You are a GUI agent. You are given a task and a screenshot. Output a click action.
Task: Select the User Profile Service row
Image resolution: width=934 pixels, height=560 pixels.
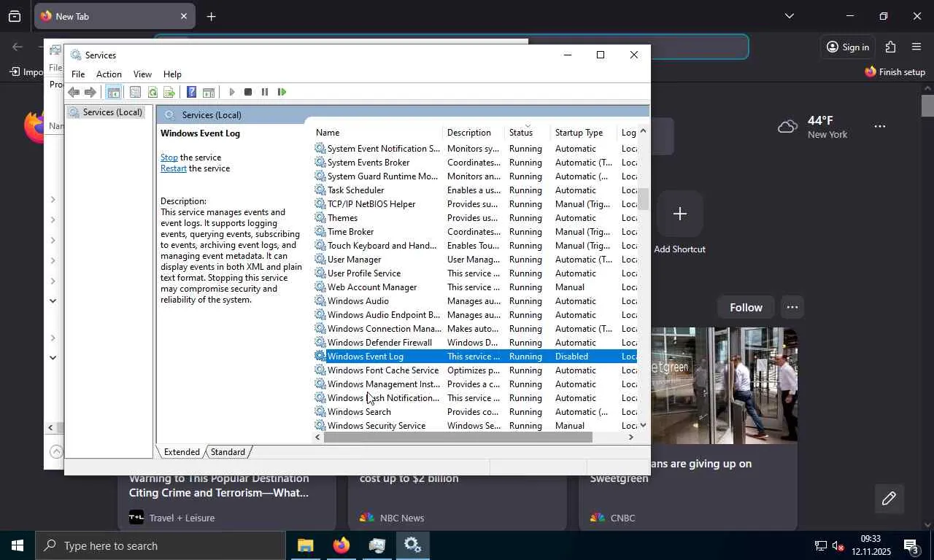point(474,273)
